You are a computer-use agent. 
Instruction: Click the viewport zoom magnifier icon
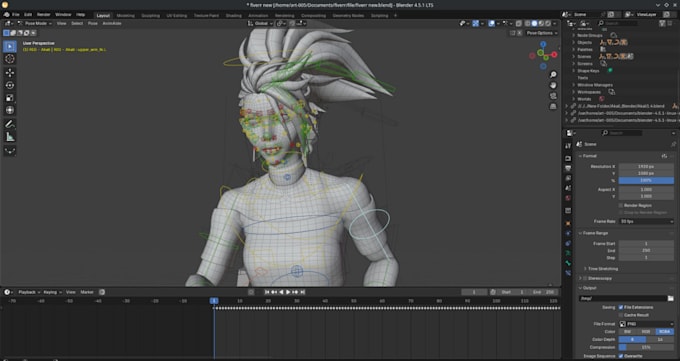[553, 75]
